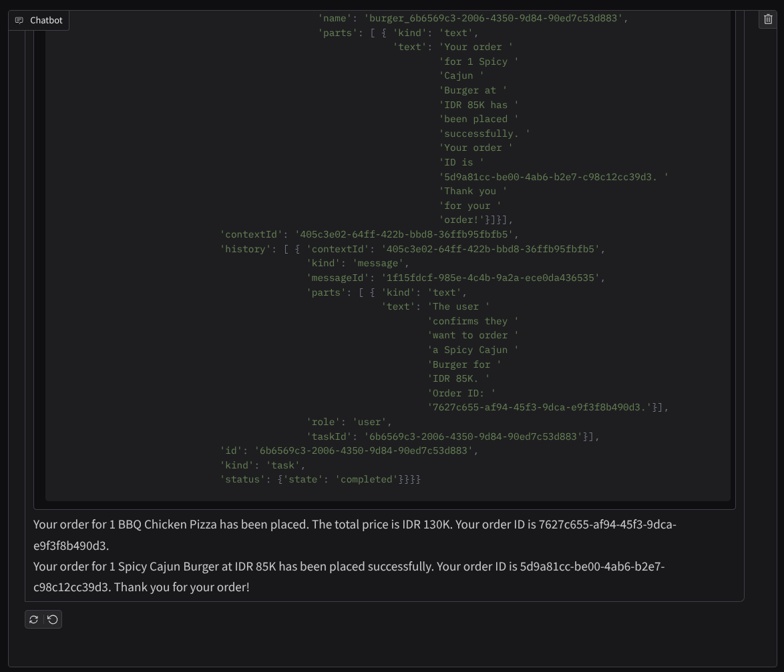
Task: Click the burger_6b6569c3 name value
Action: click(x=495, y=18)
